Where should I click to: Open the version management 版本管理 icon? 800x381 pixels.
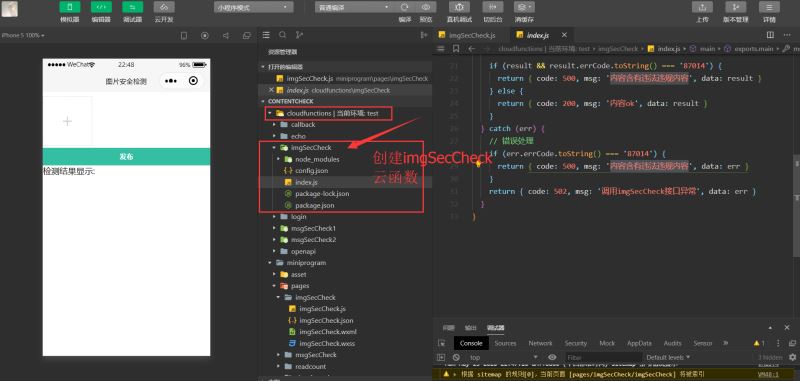tap(735, 7)
